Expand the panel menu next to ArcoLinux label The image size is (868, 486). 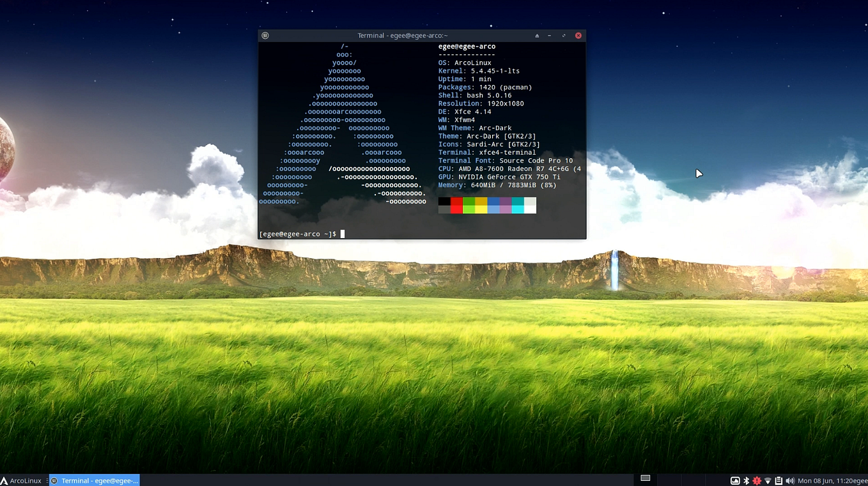(46, 480)
